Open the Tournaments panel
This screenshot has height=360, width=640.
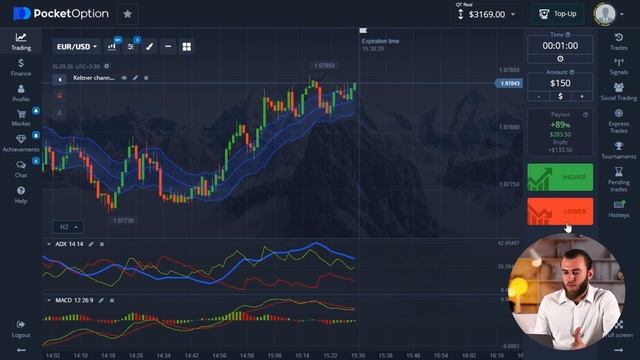click(x=619, y=150)
